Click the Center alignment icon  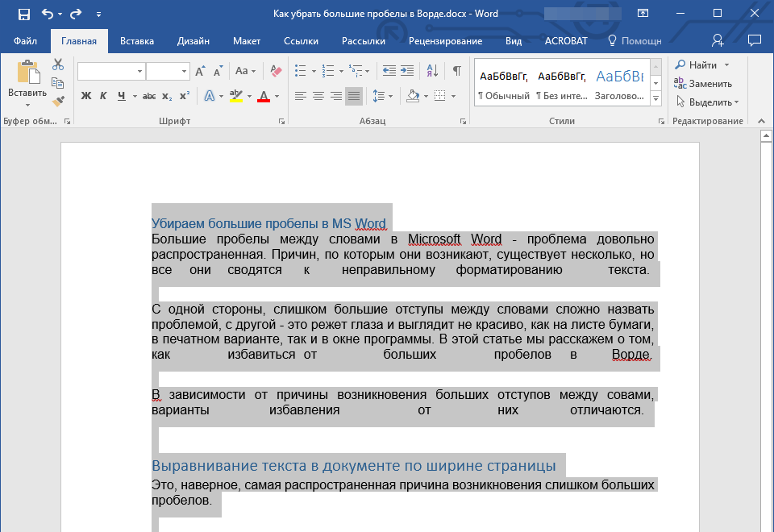[318, 96]
